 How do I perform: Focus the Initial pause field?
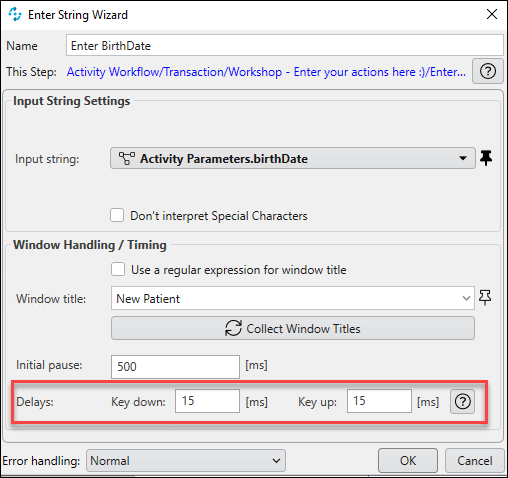click(x=175, y=367)
